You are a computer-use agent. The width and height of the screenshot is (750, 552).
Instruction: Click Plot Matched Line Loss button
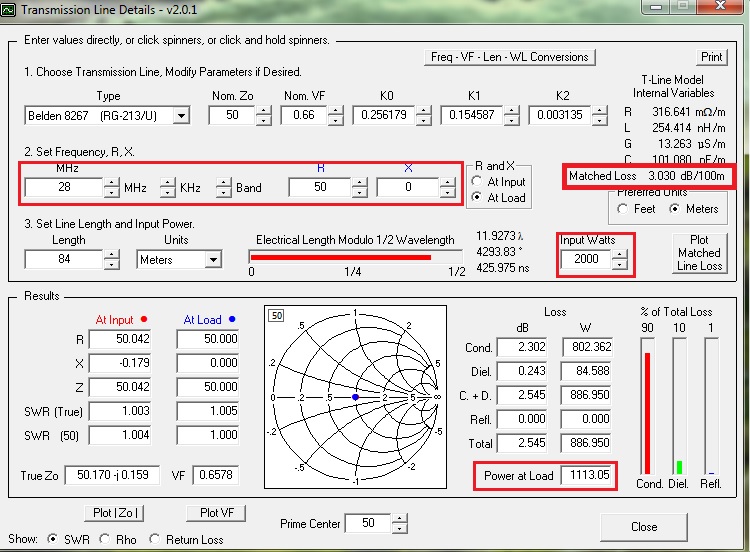coord(699,253)
